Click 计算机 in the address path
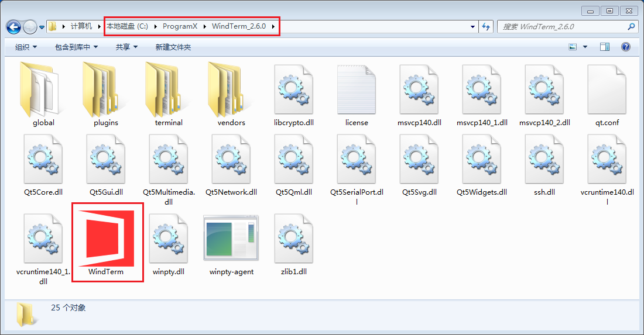The width and height of the screenshot is (644, 335). click(81, 27)
